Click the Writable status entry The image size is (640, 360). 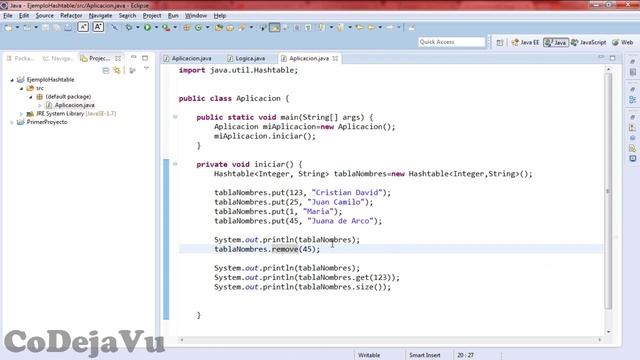point(369,355)
